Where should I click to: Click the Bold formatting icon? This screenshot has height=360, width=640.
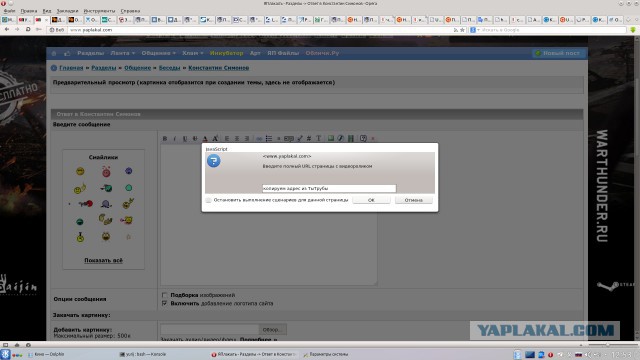pyautogui.click(x=165, y=138)
